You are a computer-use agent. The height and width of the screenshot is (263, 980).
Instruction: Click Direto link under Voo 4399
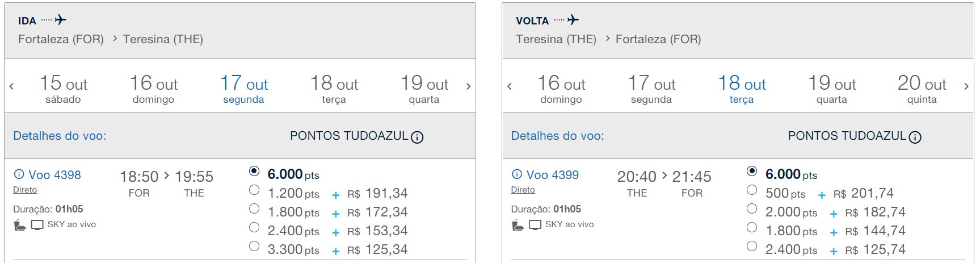[523, 190]
